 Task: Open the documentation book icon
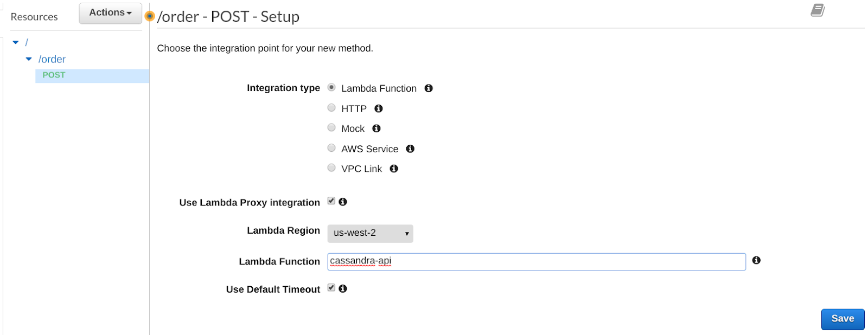coord(818,10)
